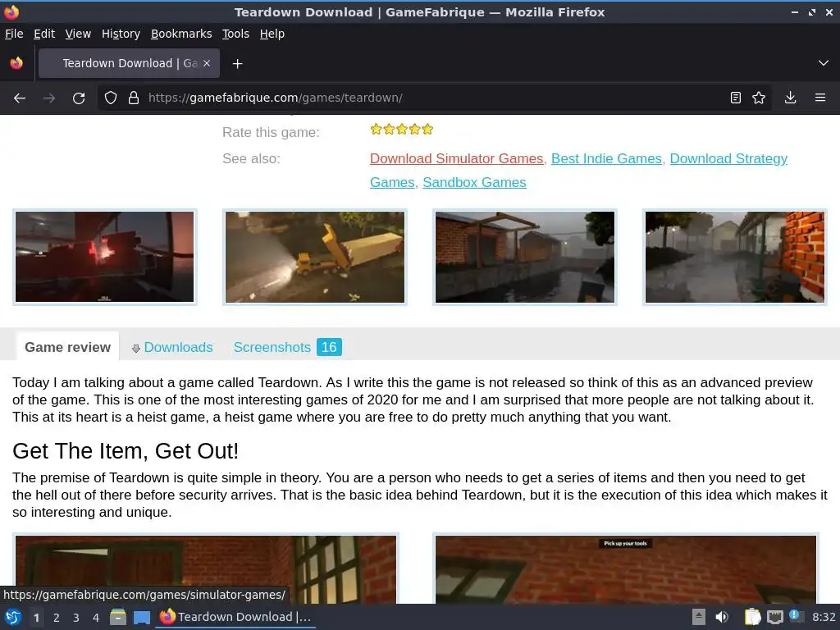The image size is (840, 630).
Task: Open the History menu
Action: tap(121, 34)
